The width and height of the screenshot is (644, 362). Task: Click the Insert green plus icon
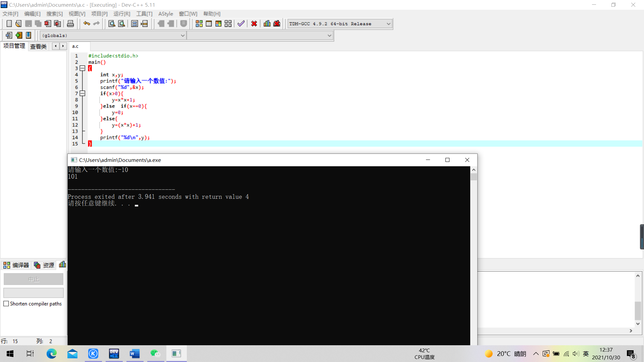click(x=19, y=35)
